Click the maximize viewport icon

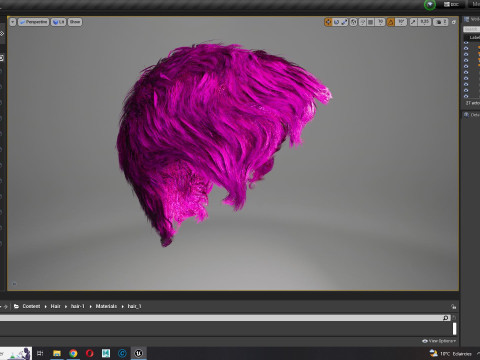click(x=454, y=22)
